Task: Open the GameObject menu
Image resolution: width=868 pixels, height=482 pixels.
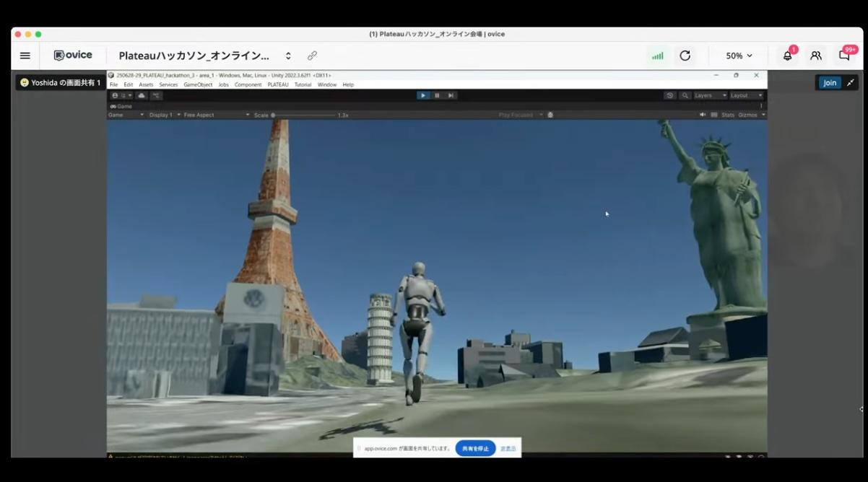Action: [x=198, y=84]
